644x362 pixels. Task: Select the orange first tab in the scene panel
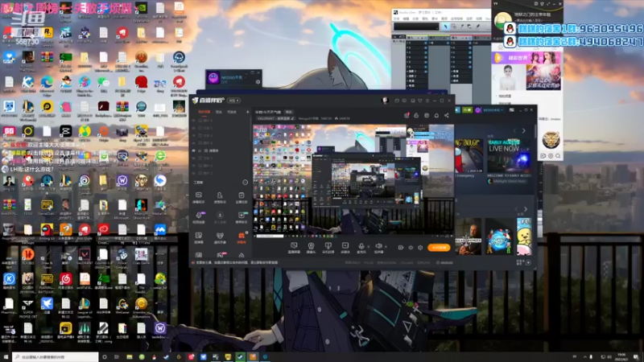pos(204,112)
